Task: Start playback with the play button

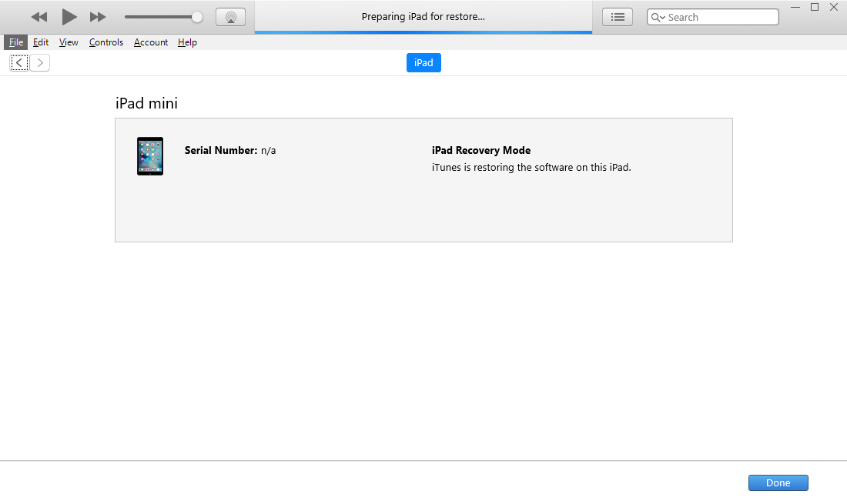Action: (x=69, y=17)
